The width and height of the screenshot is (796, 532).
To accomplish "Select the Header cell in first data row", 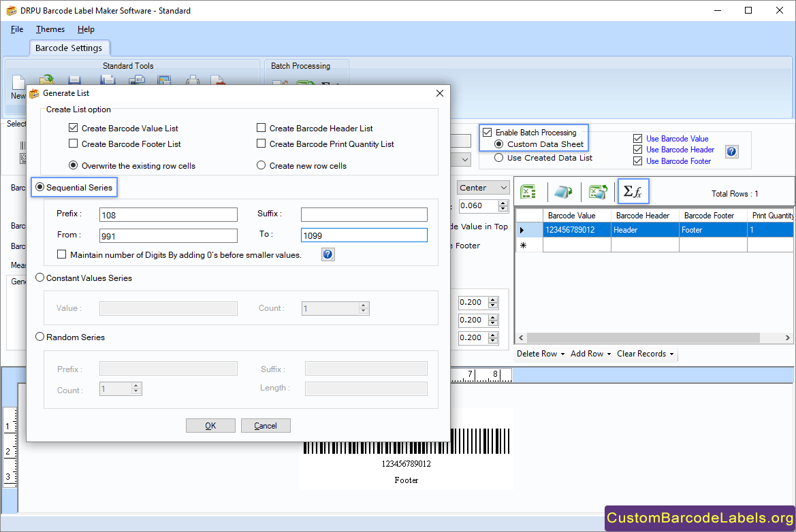I will pos(646,230).
